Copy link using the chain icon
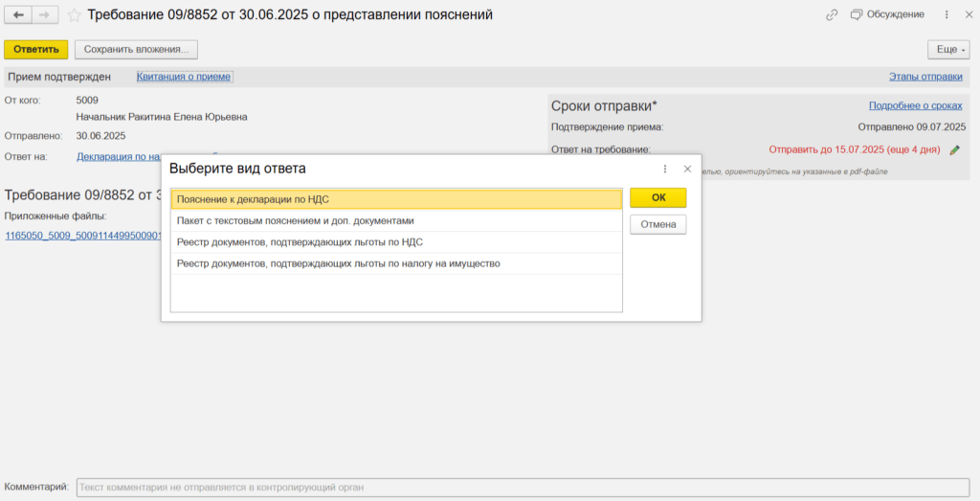The width and height of the screenshot is (980, 501). 832,14
